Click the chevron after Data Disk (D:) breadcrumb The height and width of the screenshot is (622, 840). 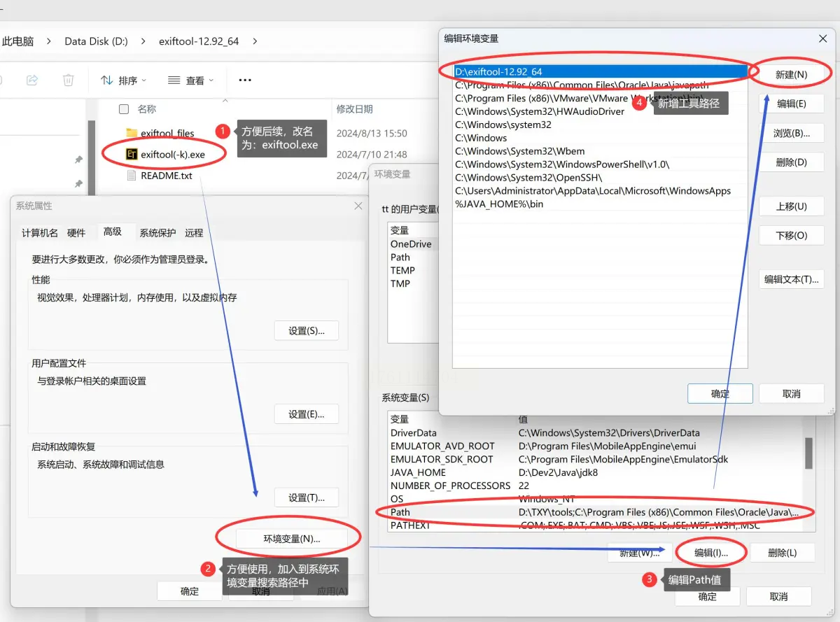coord(143,41)
